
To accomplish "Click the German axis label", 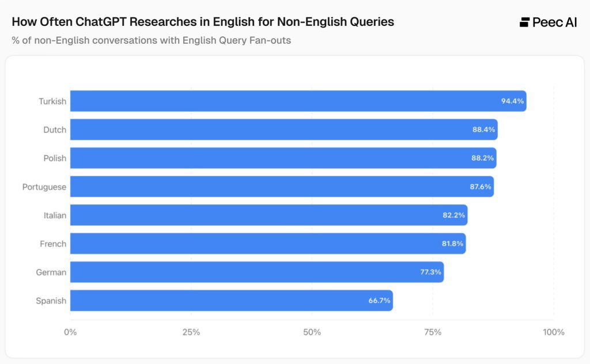I will pos(51,272).
